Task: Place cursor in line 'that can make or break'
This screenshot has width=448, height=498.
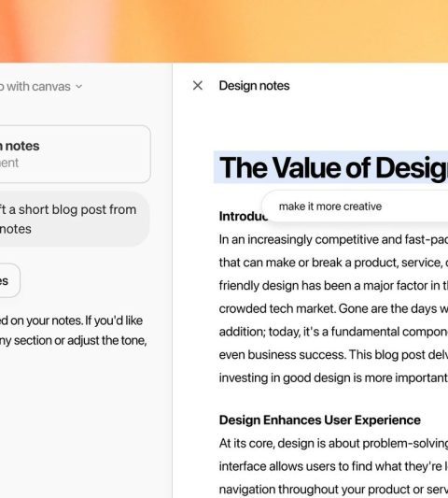Action: 333,263
